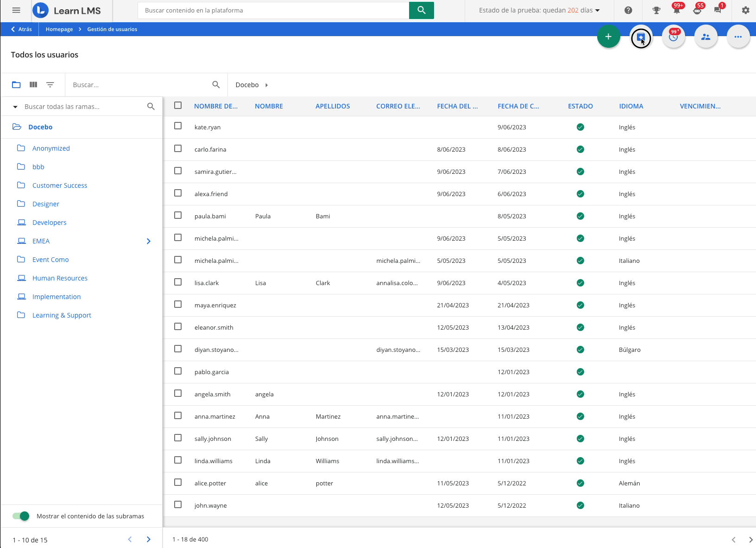
Task: Toggle Mostrar el contenido de las subramas
Action: point(21,516)
